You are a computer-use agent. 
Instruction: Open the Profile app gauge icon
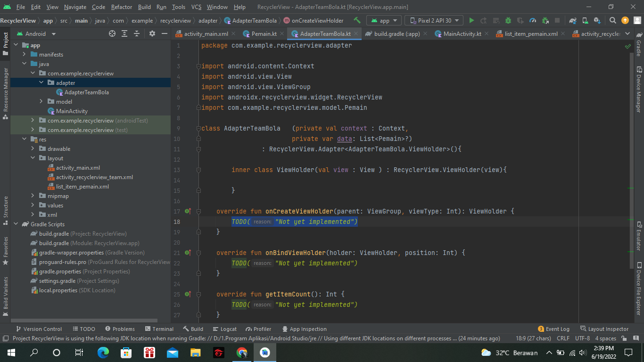(533, 21)
